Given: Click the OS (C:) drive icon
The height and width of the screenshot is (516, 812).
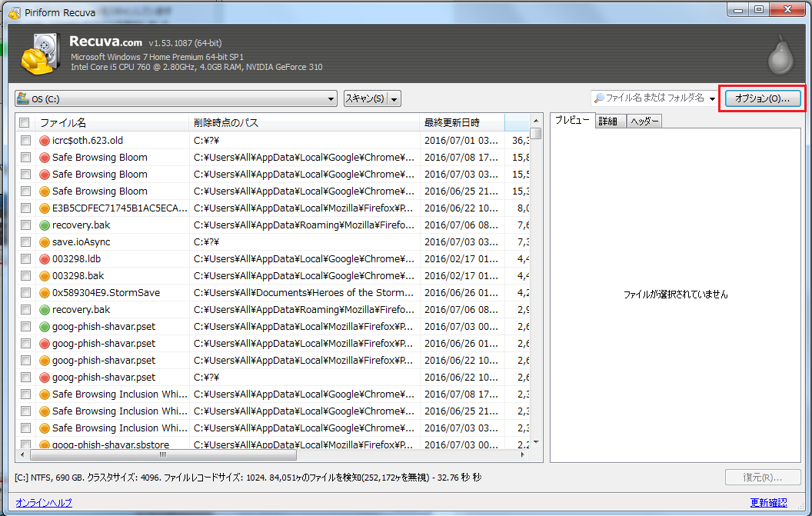Looking at the screenshot, I should click(23, 98).
